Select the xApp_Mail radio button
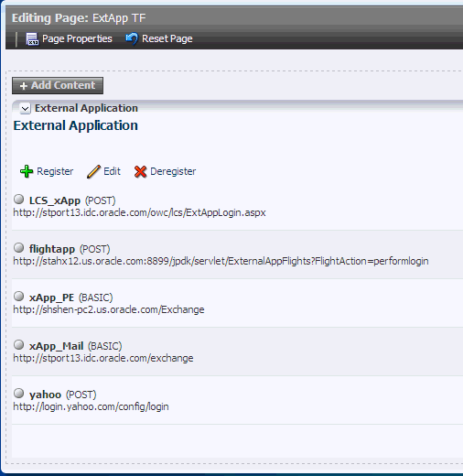 tap(19, 345)
